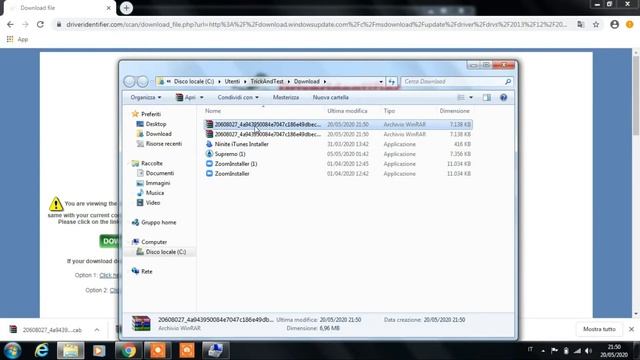
Task: Select Computer in navigation pane
Action: (154, 242)
